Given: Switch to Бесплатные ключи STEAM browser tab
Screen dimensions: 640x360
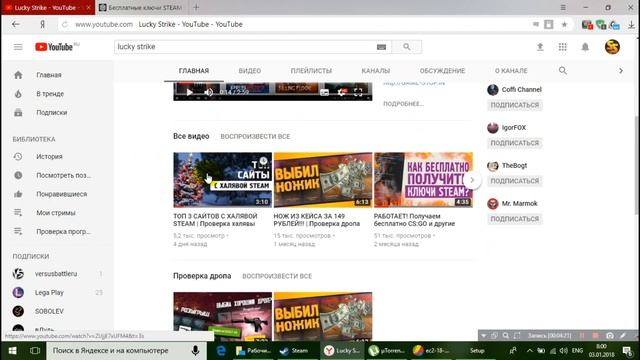Looking at the screenshot, I should point(142,8).
